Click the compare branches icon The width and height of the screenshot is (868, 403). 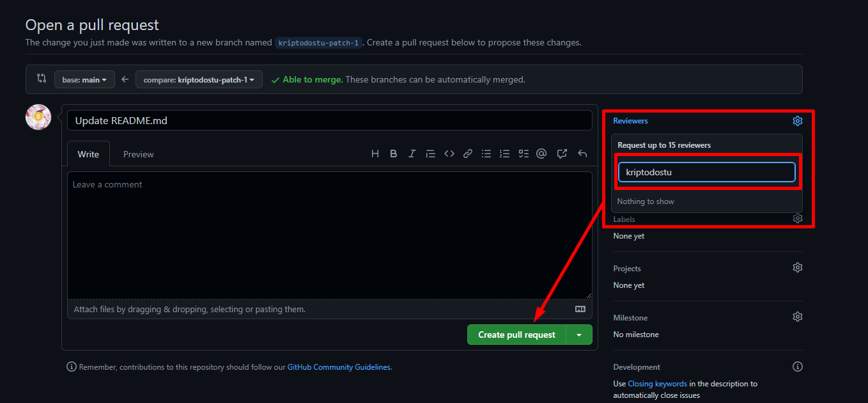coord(42,79)
